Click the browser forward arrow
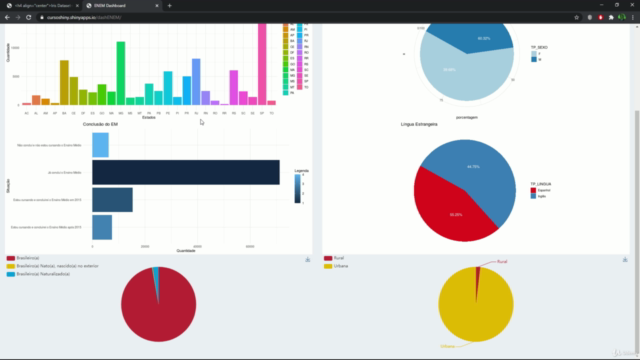 (18, 18)
